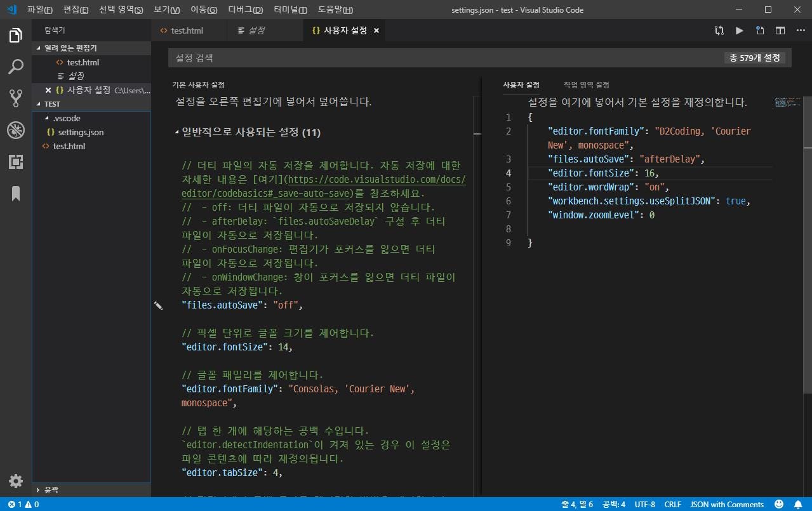This screenshot has height=511, width=812.
Task: Open the Manage gear at bottom left
Action: (15, 481)
